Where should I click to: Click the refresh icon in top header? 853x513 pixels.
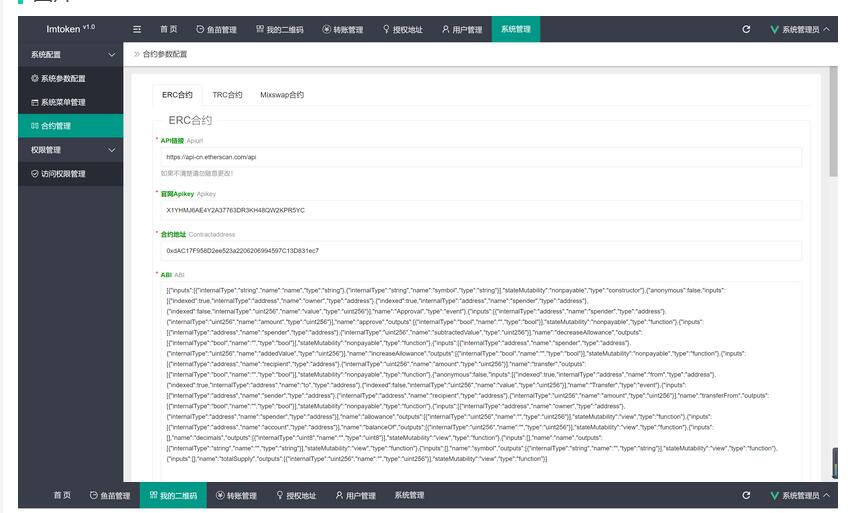click(746, 30)
